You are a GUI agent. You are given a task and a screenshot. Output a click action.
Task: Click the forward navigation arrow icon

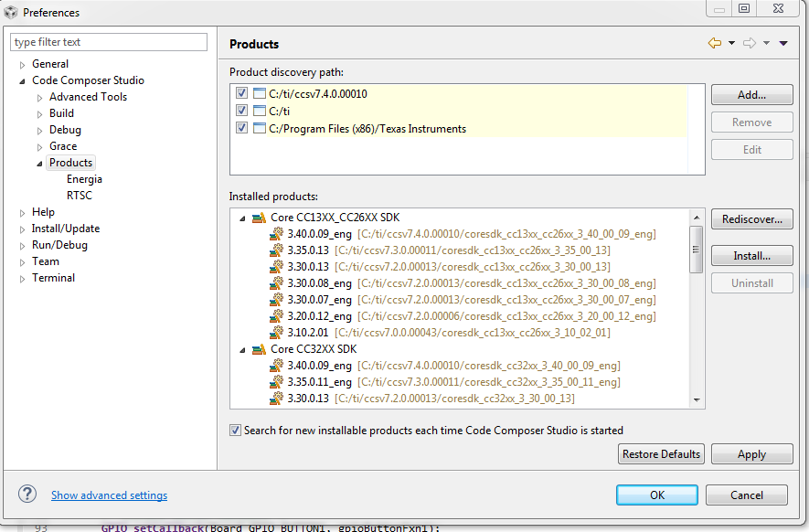pyautogui.click(x=750, y=43)
